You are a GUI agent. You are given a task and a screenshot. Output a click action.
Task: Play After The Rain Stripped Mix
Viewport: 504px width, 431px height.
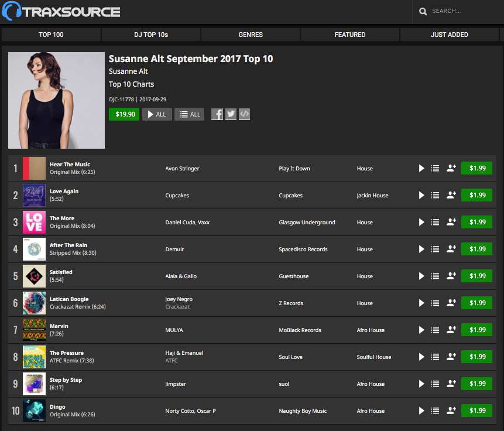point(421,249)
